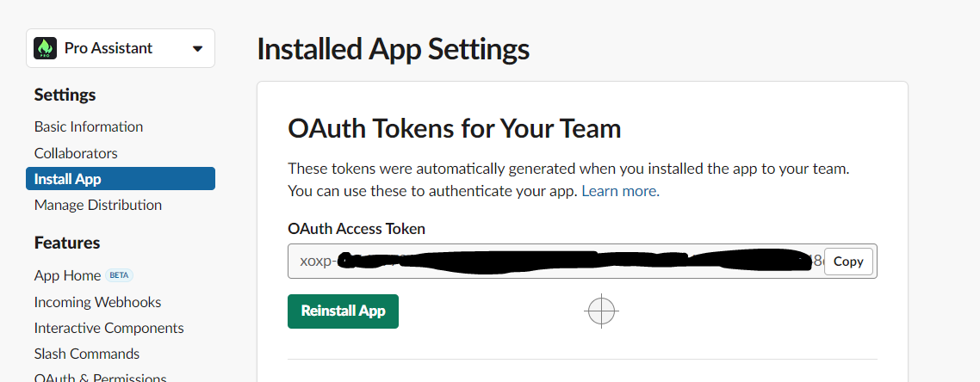980x382 pixels.
Task: Expand the Pro Assistant app switcher arrow
Action: [x=198, y=49]
